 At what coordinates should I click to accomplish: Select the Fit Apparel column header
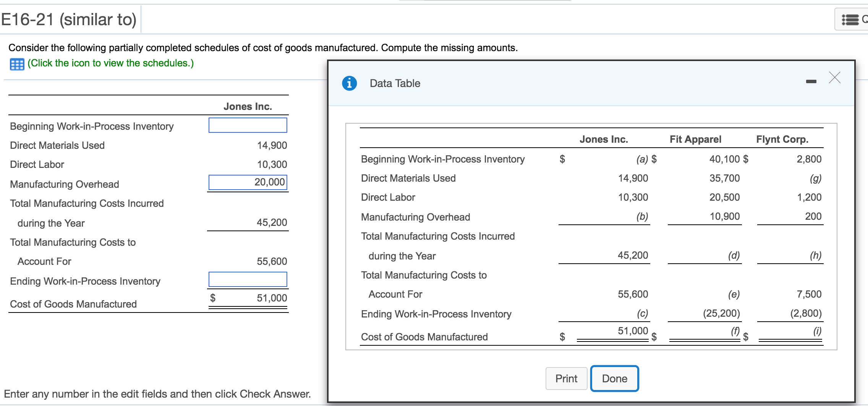[695, 139]
